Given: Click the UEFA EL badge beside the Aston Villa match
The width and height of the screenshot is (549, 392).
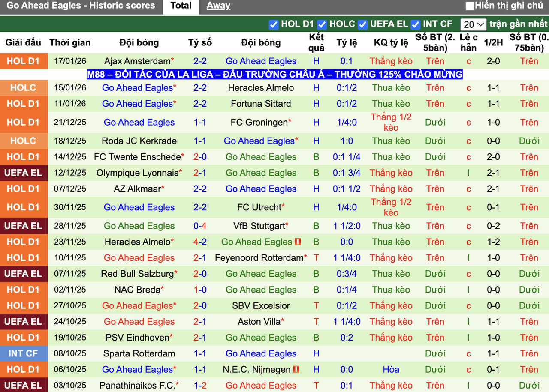Looking at the screenshot, I should (x=24, y=322).
